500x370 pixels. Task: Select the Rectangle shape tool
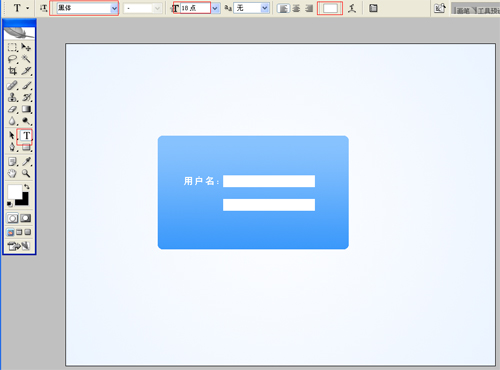26,148
